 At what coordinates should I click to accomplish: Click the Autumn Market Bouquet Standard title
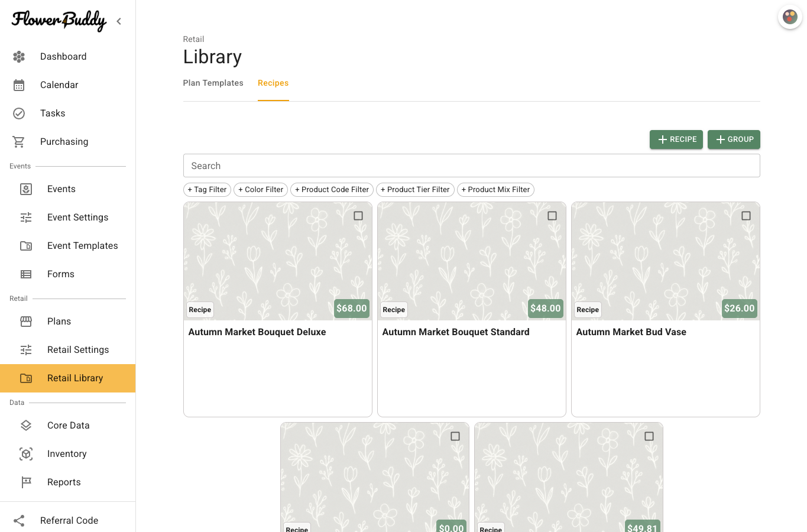[x=456, y=332]
